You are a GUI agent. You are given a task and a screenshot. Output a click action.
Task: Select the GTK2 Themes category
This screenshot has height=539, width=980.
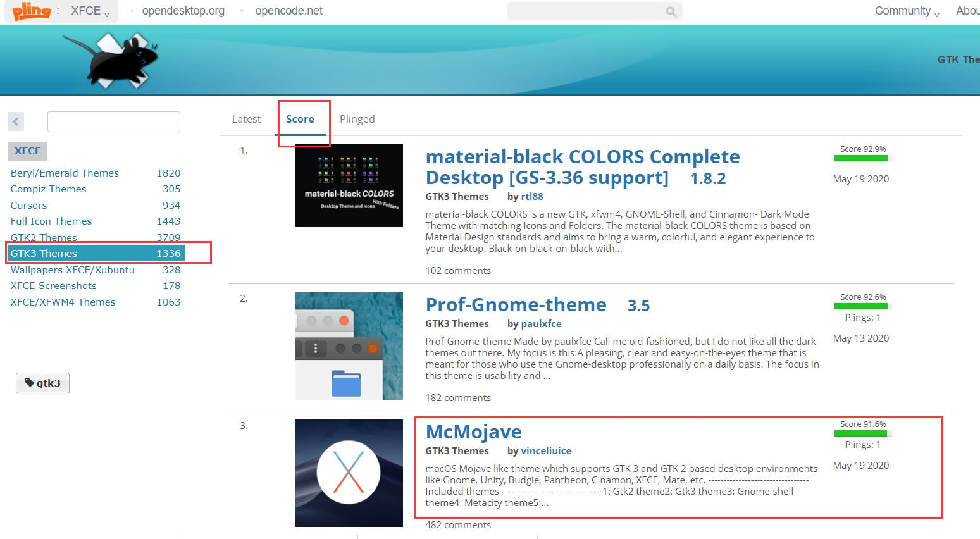pos(43,237)
